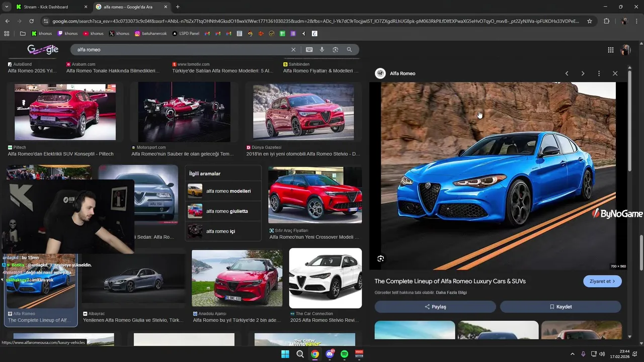Search inside the image with Lens overlay icon

pos(380,258)
